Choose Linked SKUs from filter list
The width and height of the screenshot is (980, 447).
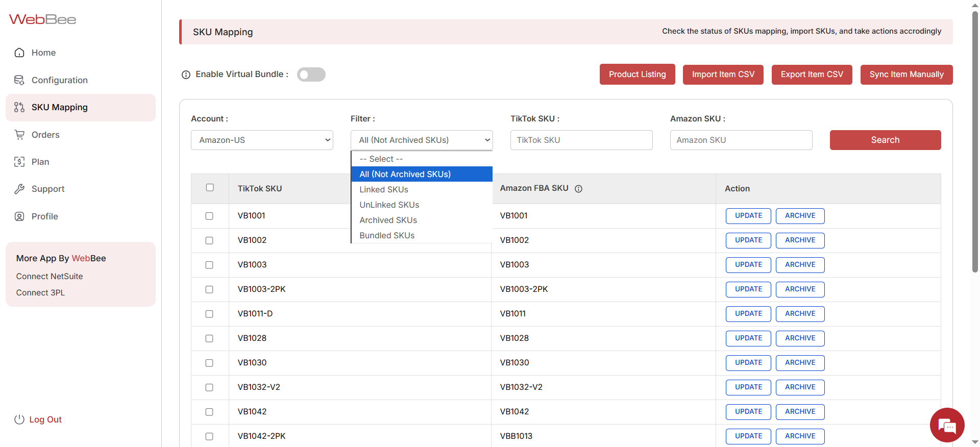pyautogui.click(x=384, y=189)
